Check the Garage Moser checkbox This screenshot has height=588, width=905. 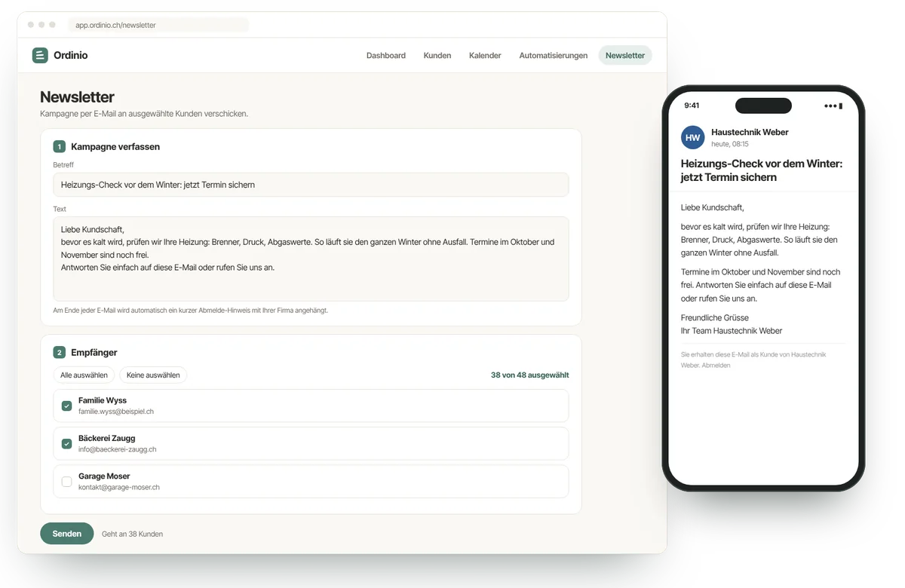pos(66,481)
